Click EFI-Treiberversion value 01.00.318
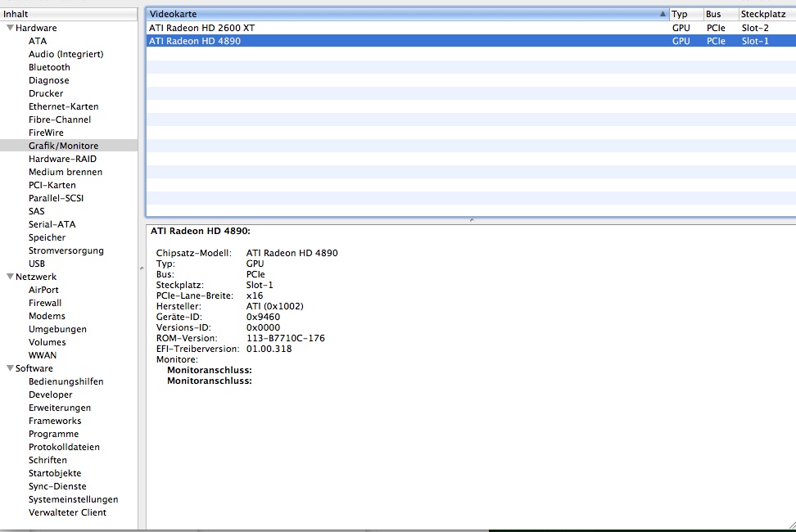The width and height of the screenshot is (796, 532). click(x=269, y=349)
